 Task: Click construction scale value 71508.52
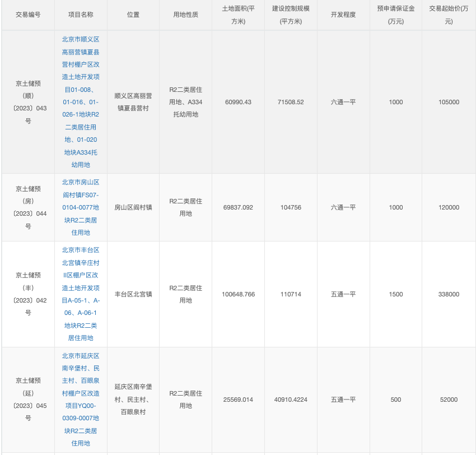pyautogui.click(x=291, y=102)
